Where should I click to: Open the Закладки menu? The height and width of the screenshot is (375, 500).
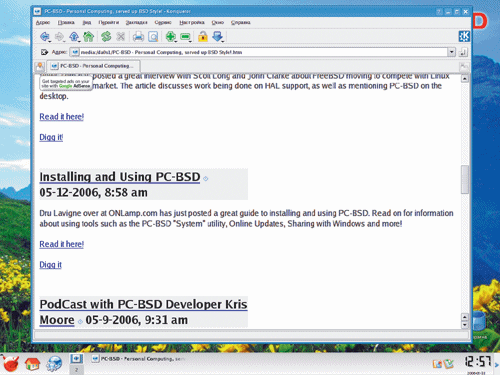[136, 22]
